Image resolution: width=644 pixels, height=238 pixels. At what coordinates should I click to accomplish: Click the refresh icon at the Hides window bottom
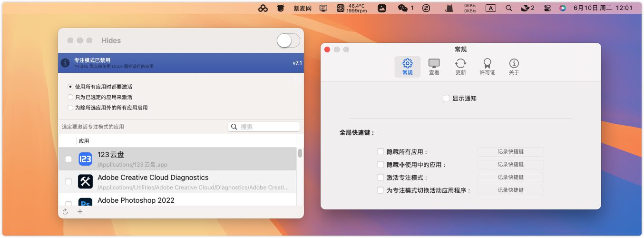pos(65,212)
